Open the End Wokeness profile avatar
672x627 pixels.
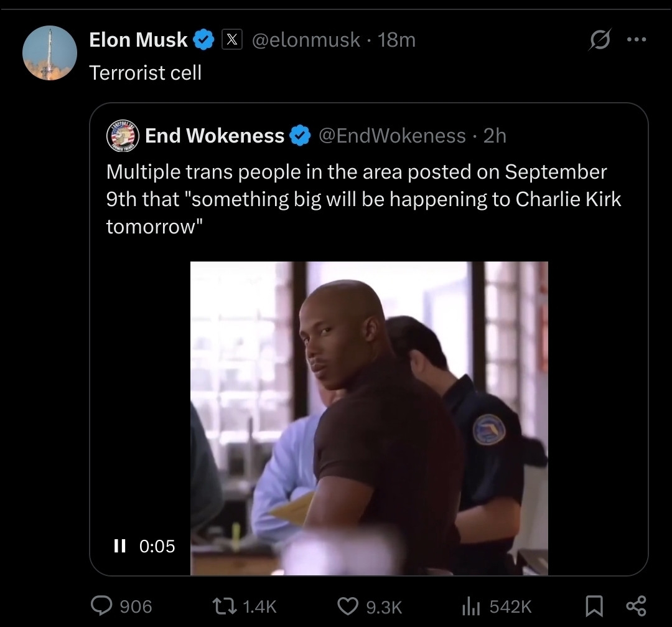[123, 136]
